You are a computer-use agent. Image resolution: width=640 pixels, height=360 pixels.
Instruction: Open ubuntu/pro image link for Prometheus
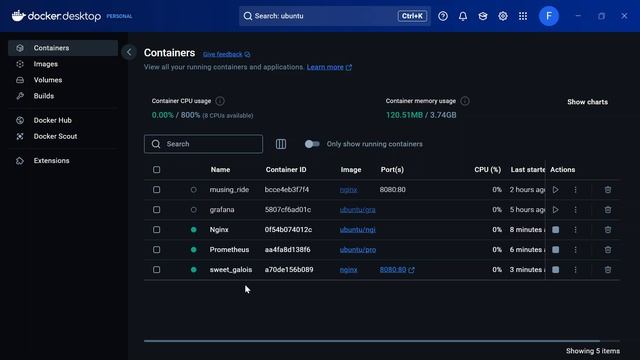[x=358, y=250]
